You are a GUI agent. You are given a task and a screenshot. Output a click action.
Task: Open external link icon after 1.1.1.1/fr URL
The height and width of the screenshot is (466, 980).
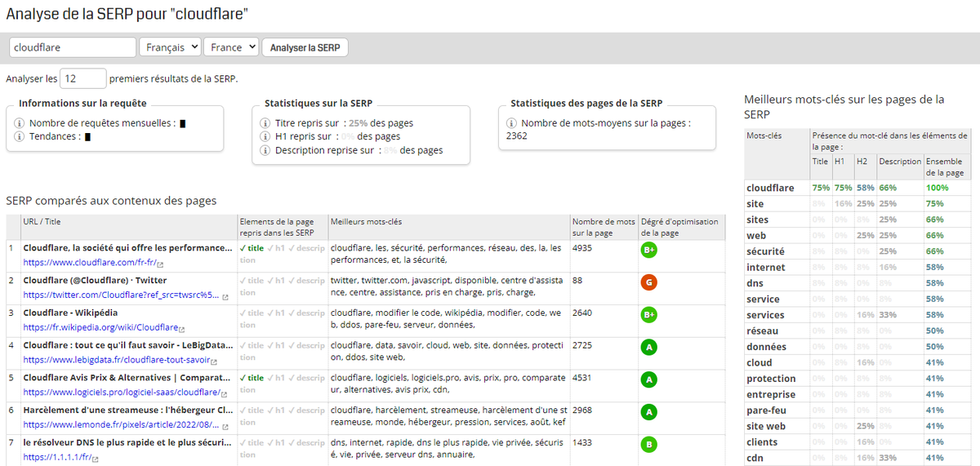pos(96,459)
